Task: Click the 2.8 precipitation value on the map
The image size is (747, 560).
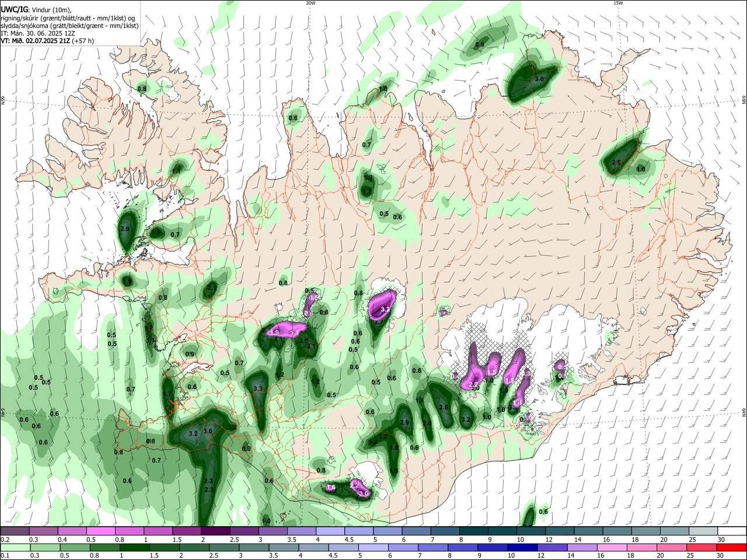Action: 444,407
